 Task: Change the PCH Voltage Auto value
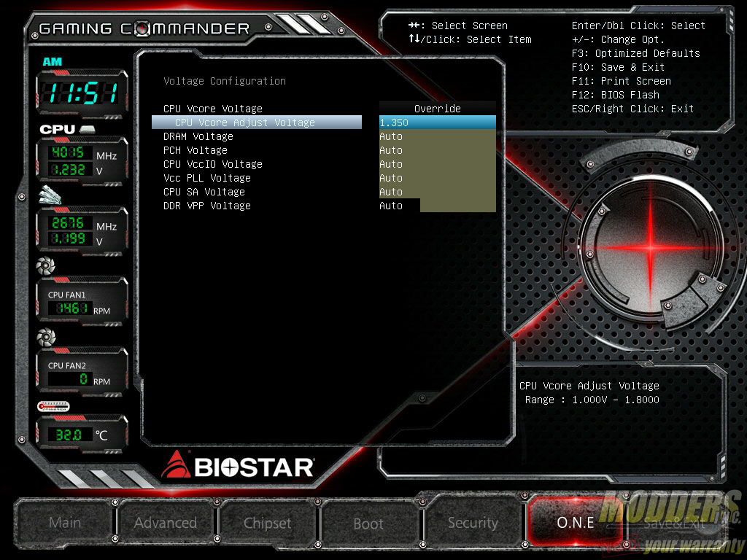coord(438,150)
